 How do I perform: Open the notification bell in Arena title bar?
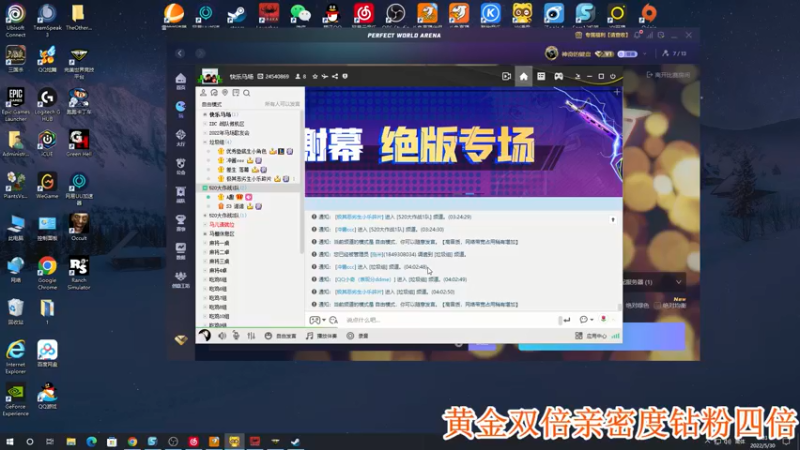tap(637, 35)
